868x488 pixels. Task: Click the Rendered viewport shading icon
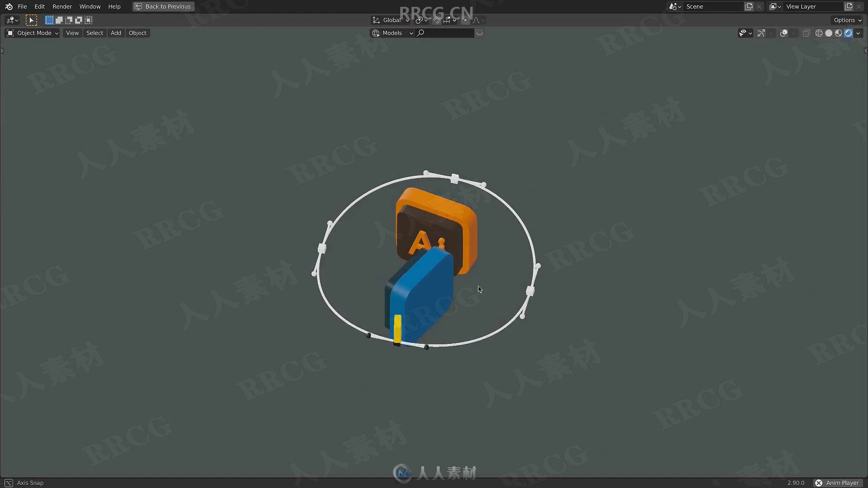pyautogui.click(x=848, y=33)
